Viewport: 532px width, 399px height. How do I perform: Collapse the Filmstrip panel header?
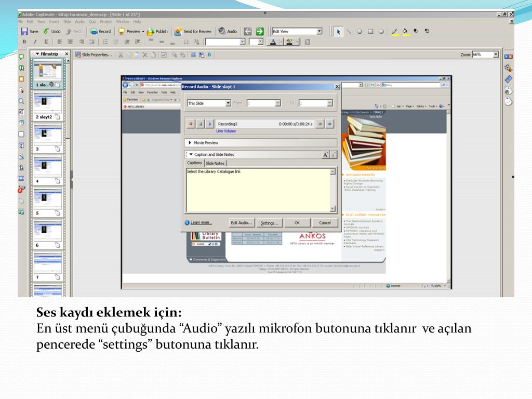37,54
